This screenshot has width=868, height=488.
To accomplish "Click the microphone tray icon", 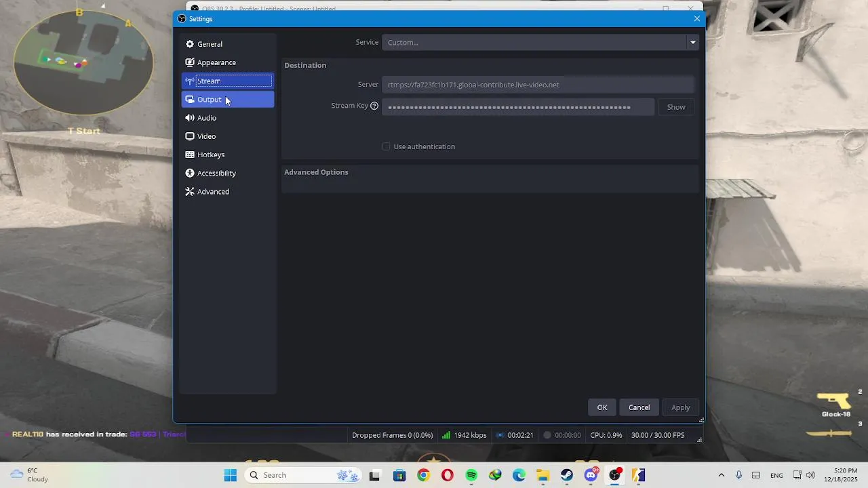I will tap(738, 475).
